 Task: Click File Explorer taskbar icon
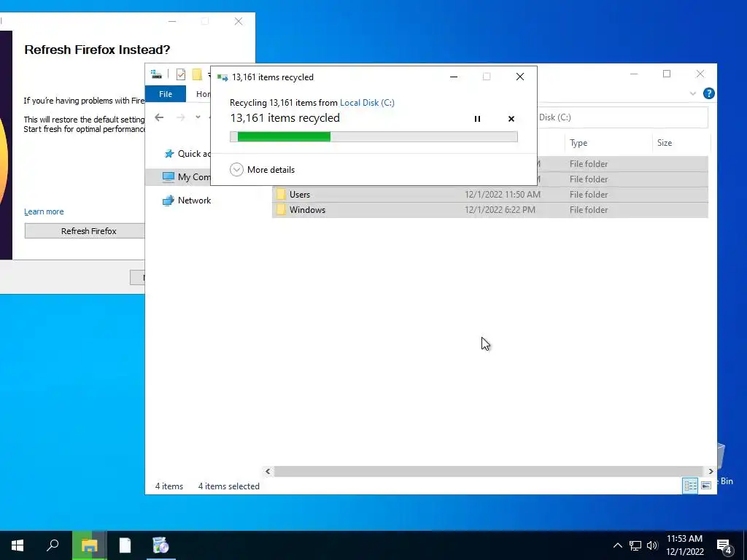(x=89, y=545)
